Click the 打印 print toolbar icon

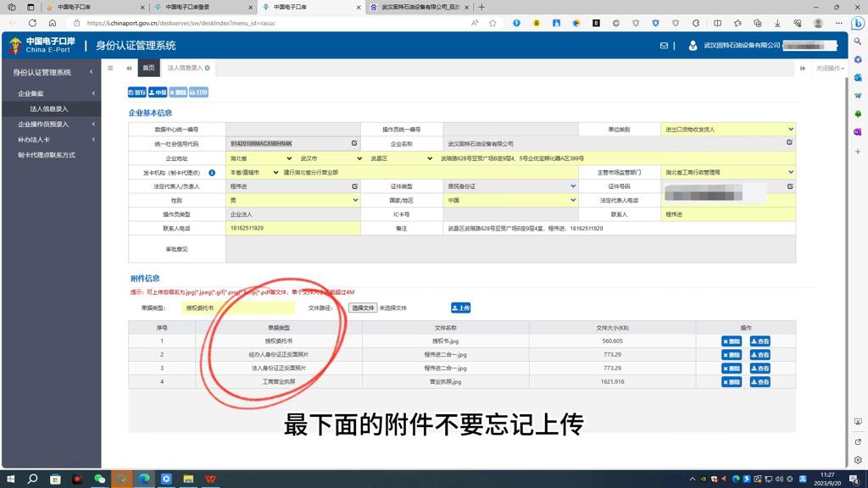tap(198, 91)
